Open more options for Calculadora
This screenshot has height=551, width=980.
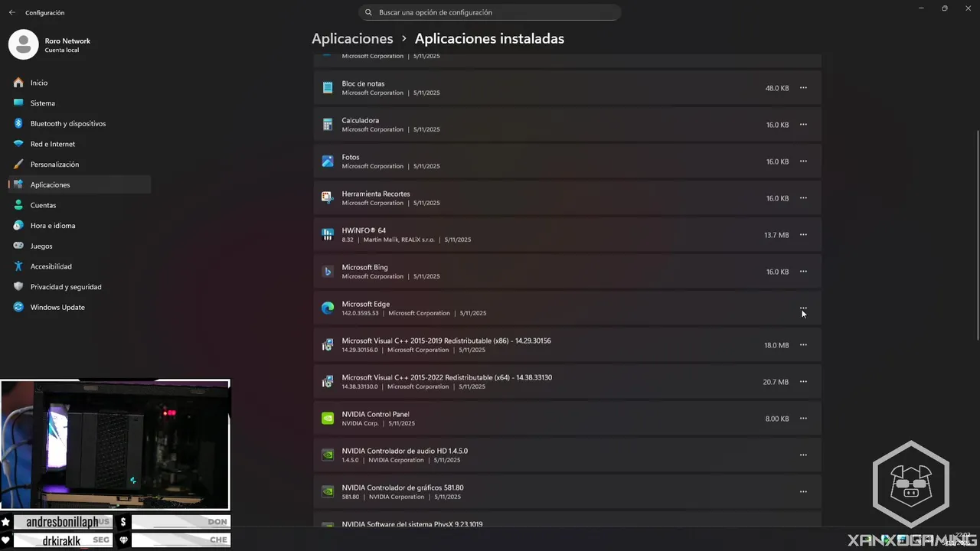click(x=803, y=125)
